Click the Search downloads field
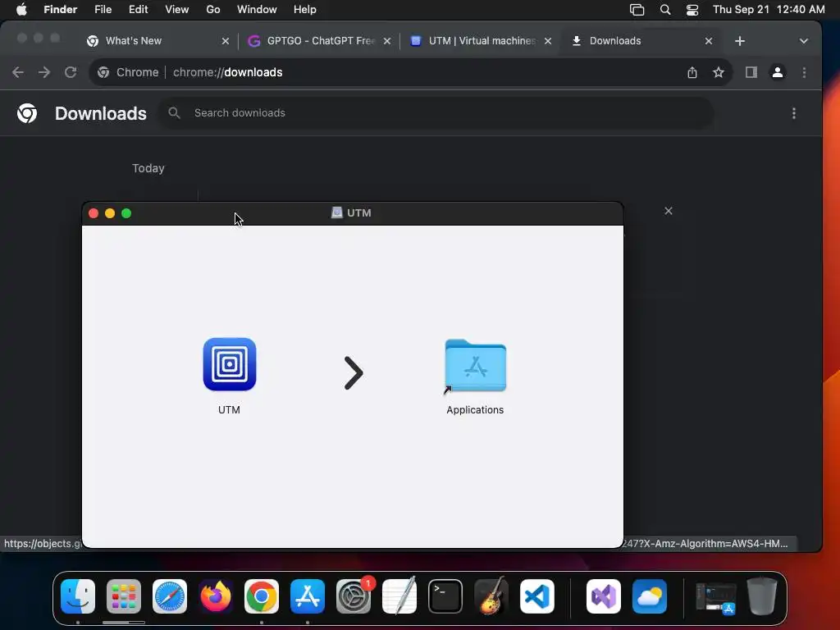The height and width of the screenshot is (630, 840). point(436,113)
